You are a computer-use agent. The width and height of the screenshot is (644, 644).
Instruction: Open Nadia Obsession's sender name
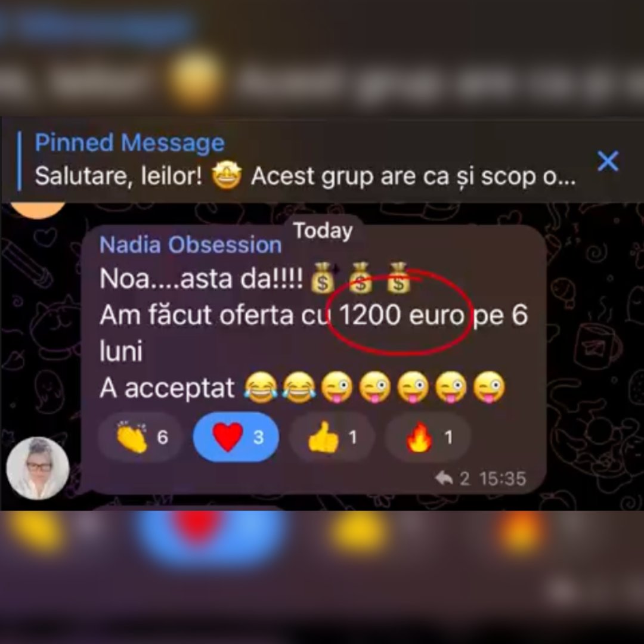190,245
